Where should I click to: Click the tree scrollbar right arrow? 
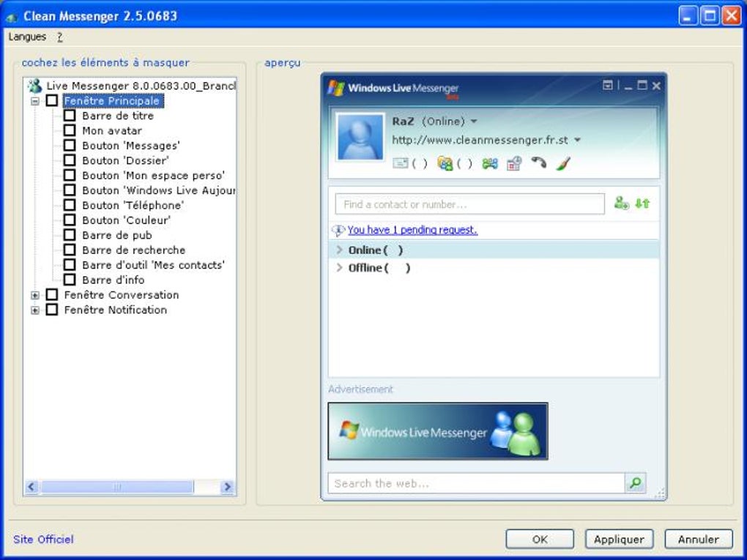tap(227, 487)
